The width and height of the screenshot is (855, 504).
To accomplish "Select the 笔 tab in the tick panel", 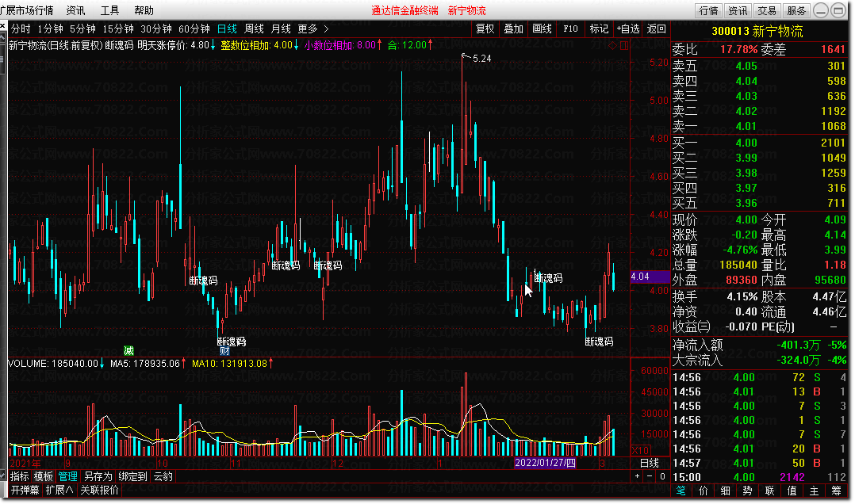I will [x=681, y=491].
